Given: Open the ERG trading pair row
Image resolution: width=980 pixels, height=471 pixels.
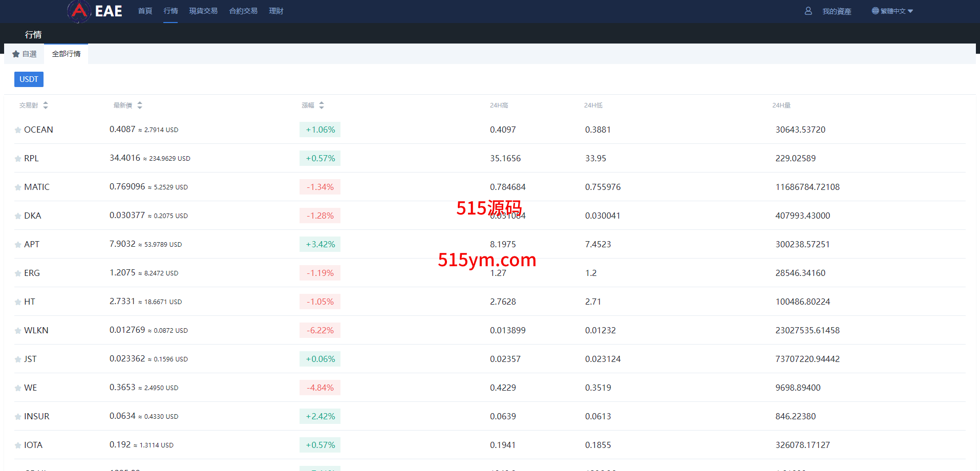Looking at the screenshot, I should (32, 273).
